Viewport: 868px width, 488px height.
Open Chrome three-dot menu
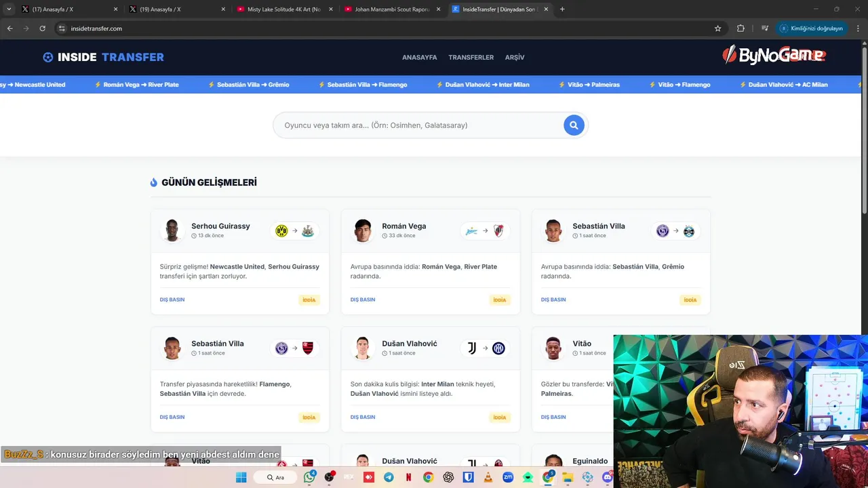click(859, 28)
